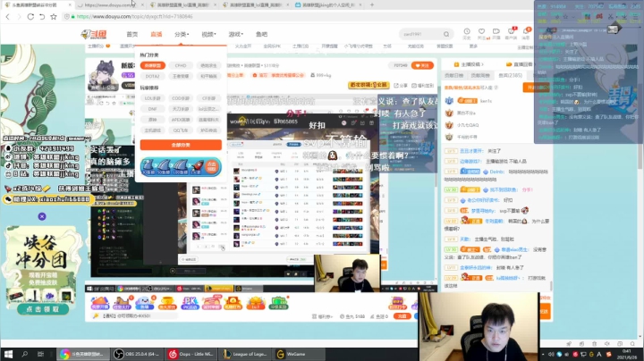
Task: Open the 消息 messages bell icon
Action: tap(526, 33)
